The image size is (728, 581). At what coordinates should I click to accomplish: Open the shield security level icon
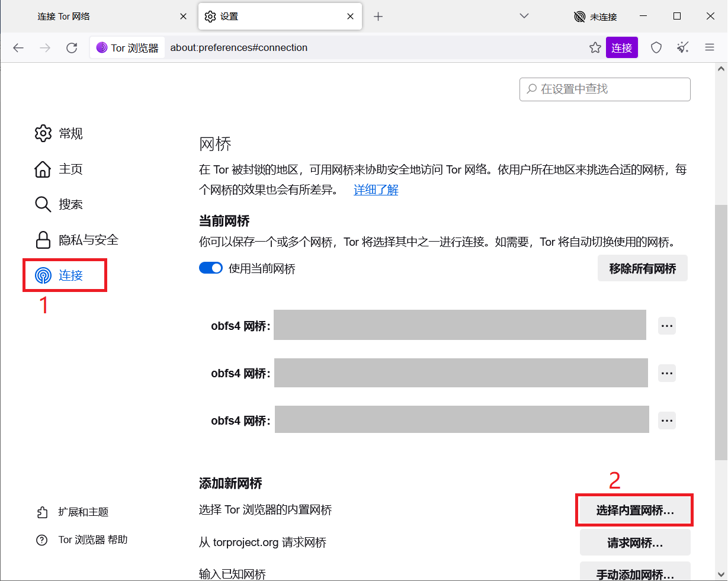656,48
